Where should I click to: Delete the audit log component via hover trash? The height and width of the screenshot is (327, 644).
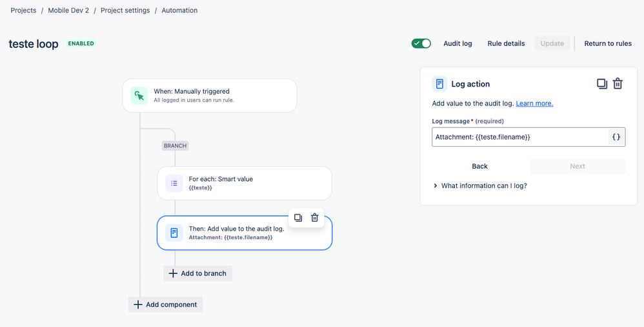[x=315, y=218]
